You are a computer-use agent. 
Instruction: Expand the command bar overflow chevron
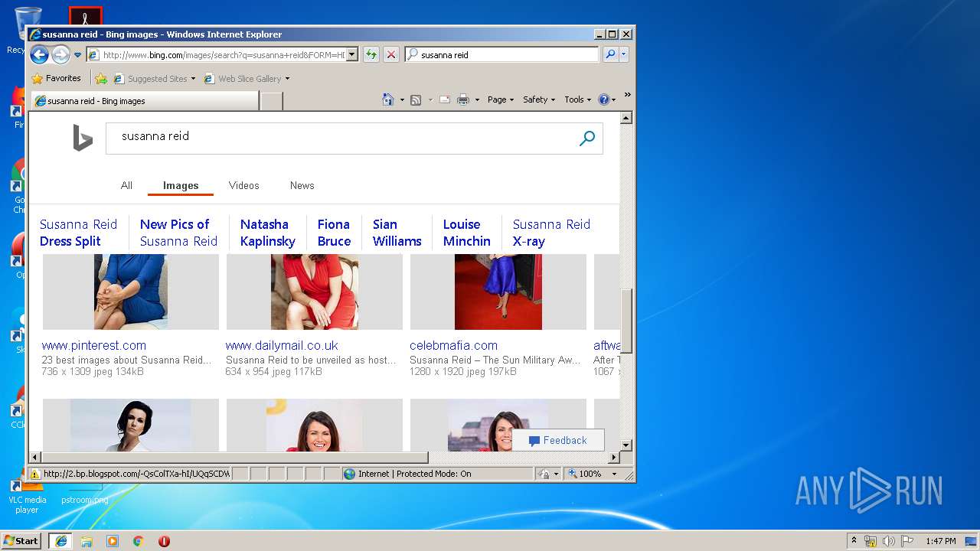click(627, 95)
